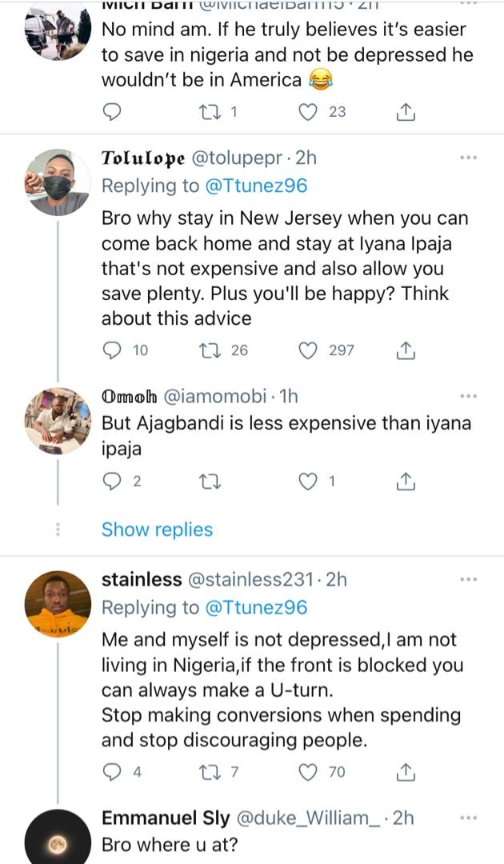Retweet Omoh's Ajagbandi reply
This screenshot has height=864, width=504.
(x=211, y=481)
